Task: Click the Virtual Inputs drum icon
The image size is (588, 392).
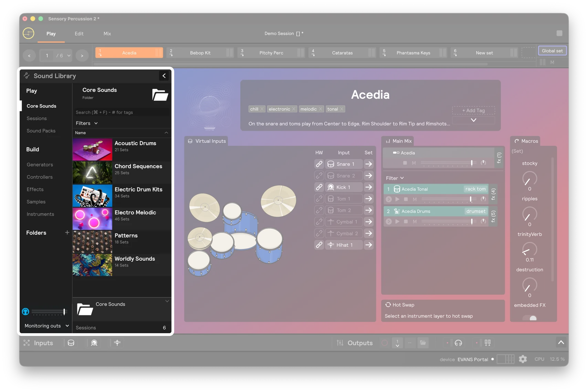Action: coord(190,141)
